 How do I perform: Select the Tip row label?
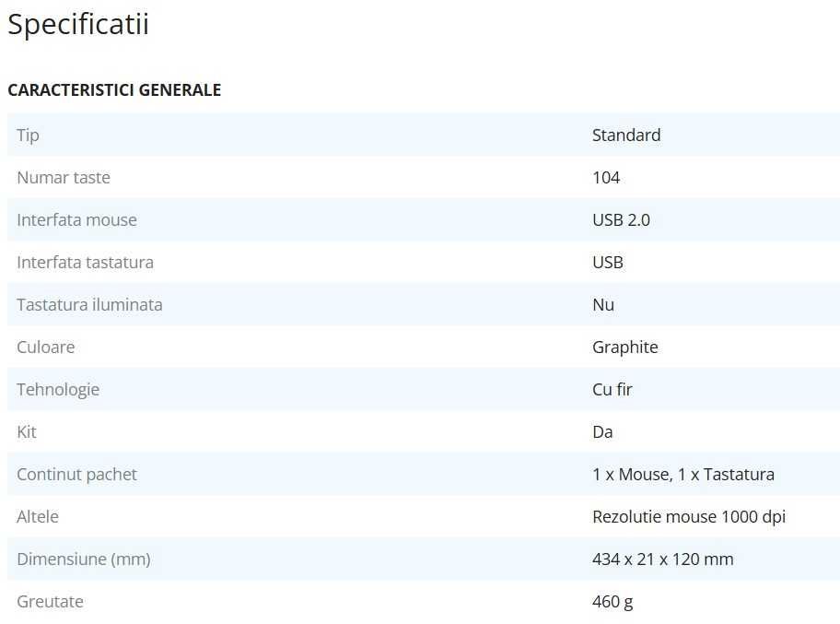coord(29,135)
